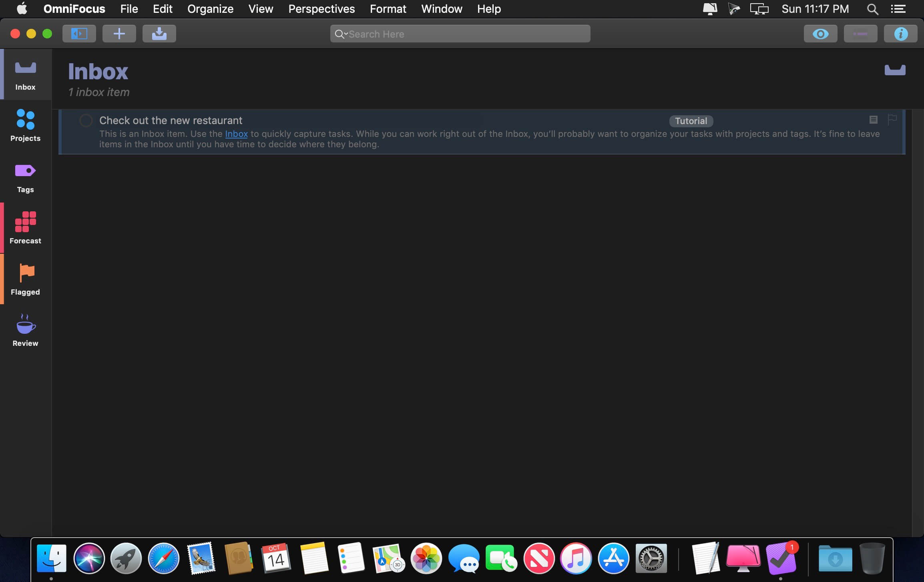Open the Organize menu
The height and width of the screenshot is (582, 924).
pyautogui.click(x=210, y=9)
